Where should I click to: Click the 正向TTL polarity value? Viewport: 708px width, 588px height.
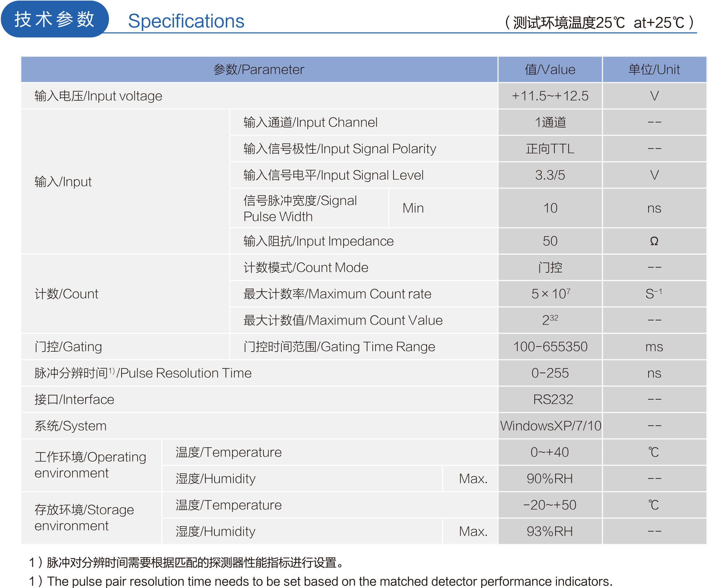point(550,149)
